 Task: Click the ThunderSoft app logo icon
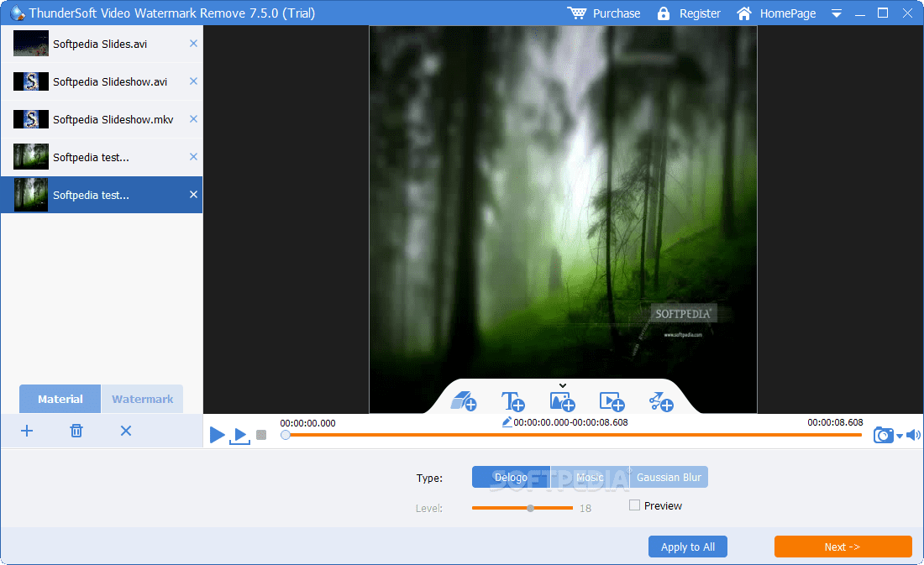point(18,13)
